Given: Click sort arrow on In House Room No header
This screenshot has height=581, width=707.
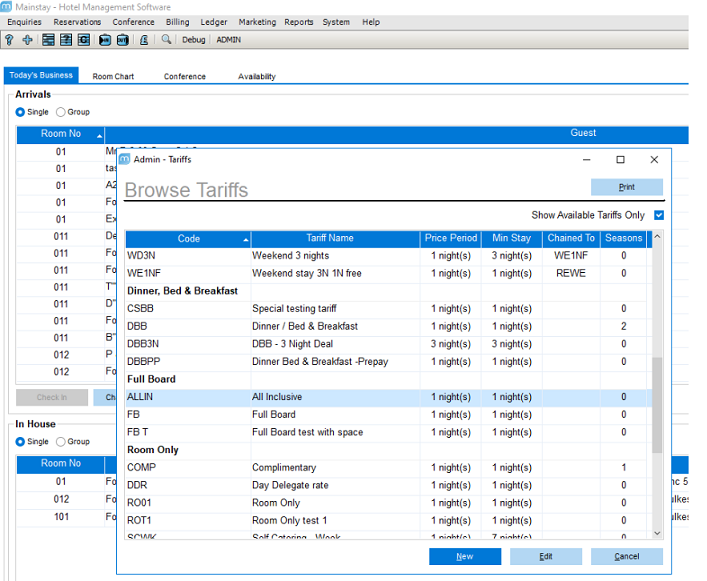Looking at the screenshot, I should (x=99, y=464).
